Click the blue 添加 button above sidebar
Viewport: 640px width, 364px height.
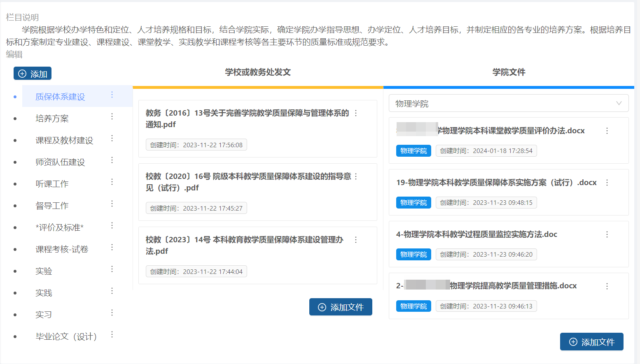tap(33, 74)
